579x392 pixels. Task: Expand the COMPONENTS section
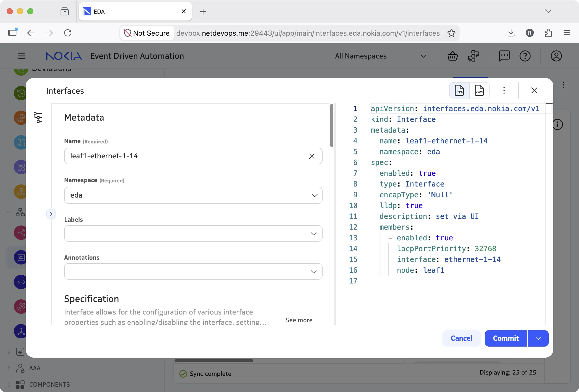point(9,384)
